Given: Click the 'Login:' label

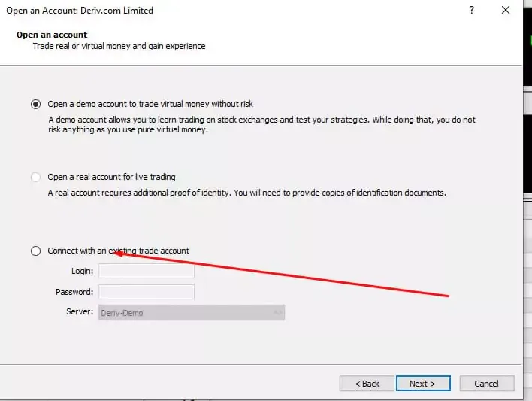Looking at the screenshot, I should coord(82,271).
